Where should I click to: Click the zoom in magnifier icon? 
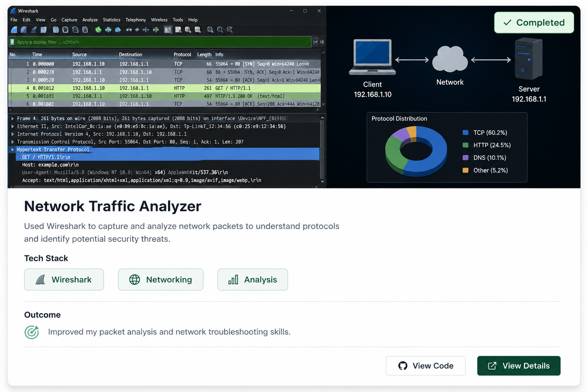pos(210,29)
